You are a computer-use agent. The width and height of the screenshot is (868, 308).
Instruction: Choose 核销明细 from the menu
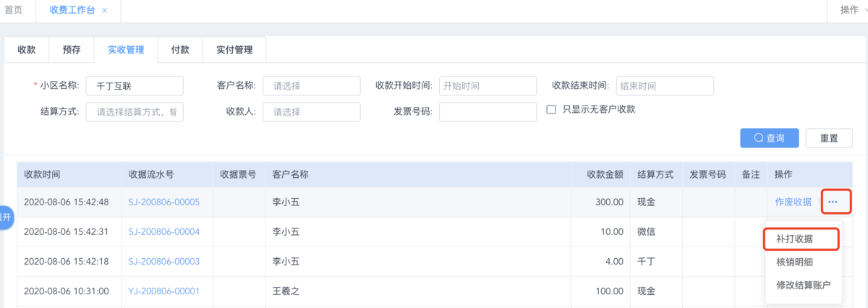tap(794, 262)
